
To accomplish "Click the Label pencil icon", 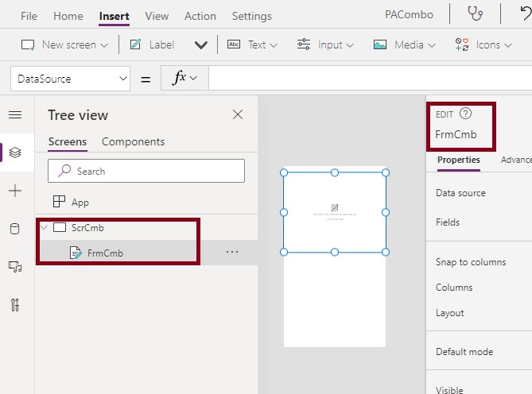I will click(135, 44).
